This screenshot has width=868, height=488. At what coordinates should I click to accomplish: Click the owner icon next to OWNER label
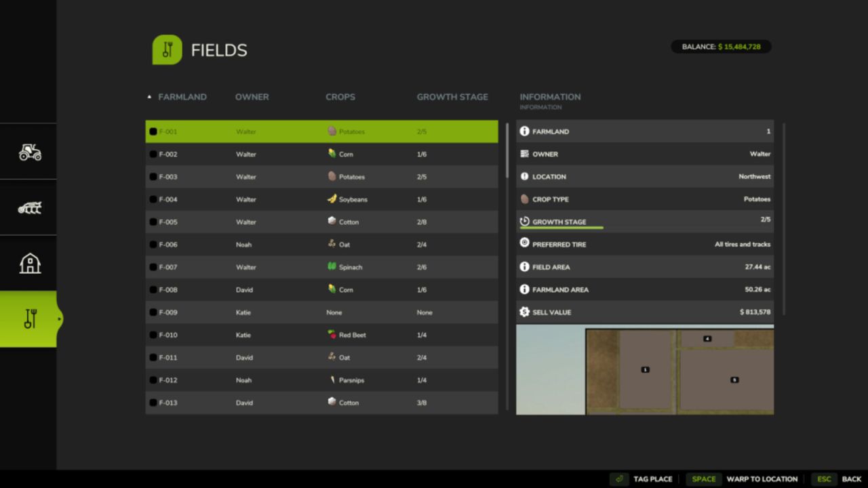tap(524, 154)
